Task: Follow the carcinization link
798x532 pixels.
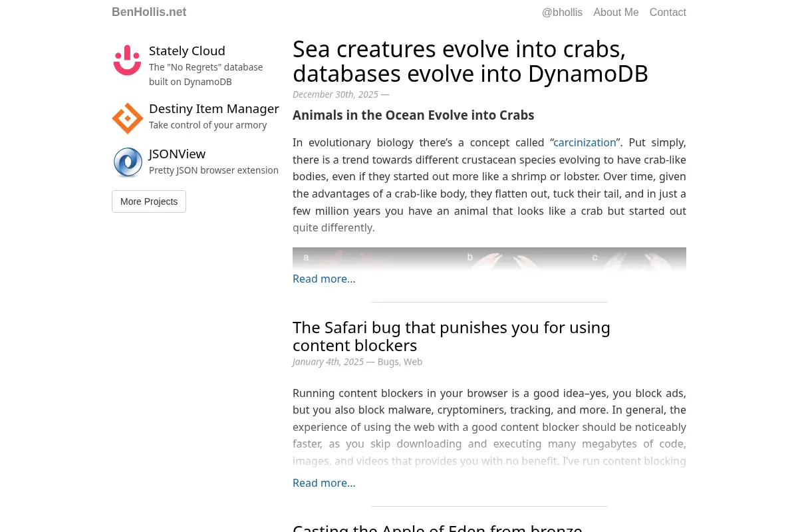Action: pyautogui.click(x=585, y=142)
